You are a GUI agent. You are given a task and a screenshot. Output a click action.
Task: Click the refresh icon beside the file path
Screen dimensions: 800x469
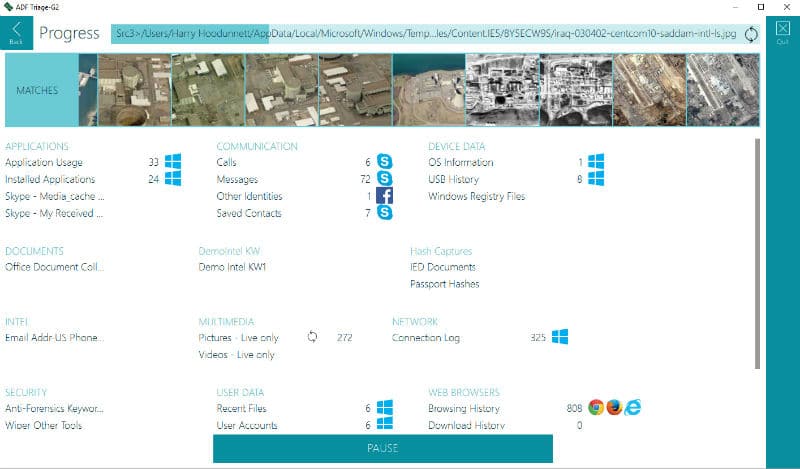point(750,35)
